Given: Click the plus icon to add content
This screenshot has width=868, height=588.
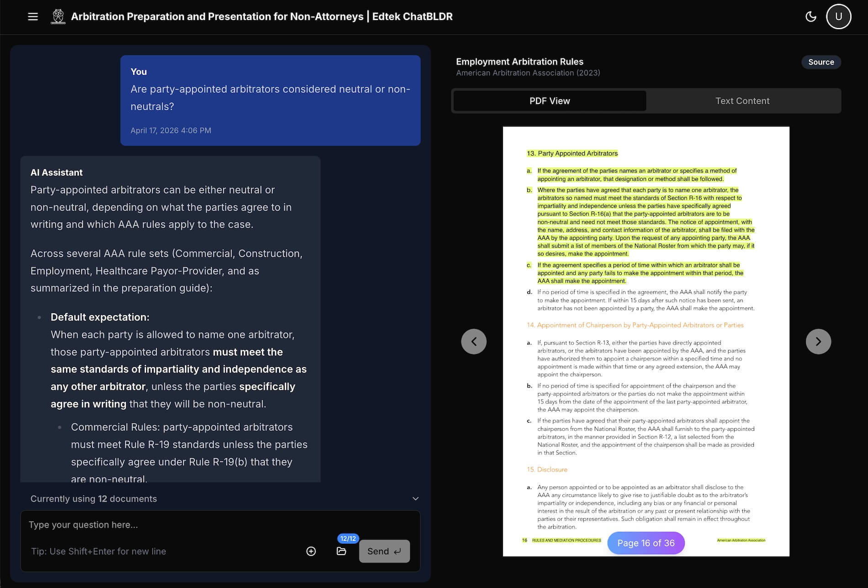Looking at the screenshot, I should [311, 551].
